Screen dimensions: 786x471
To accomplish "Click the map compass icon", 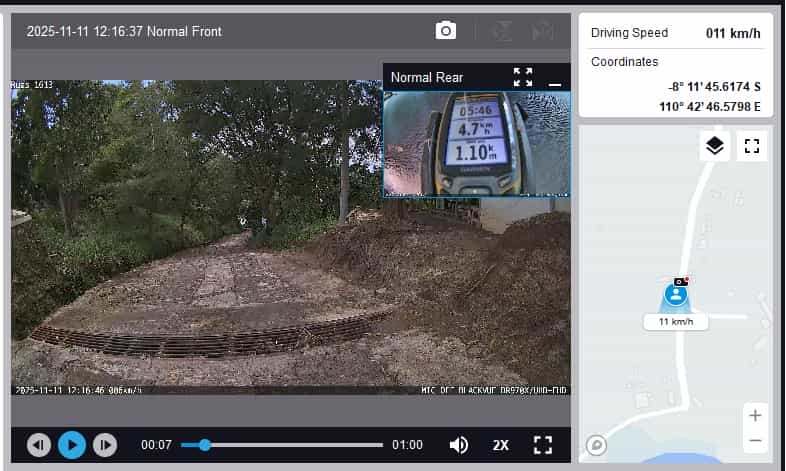I will pos(597,445).
